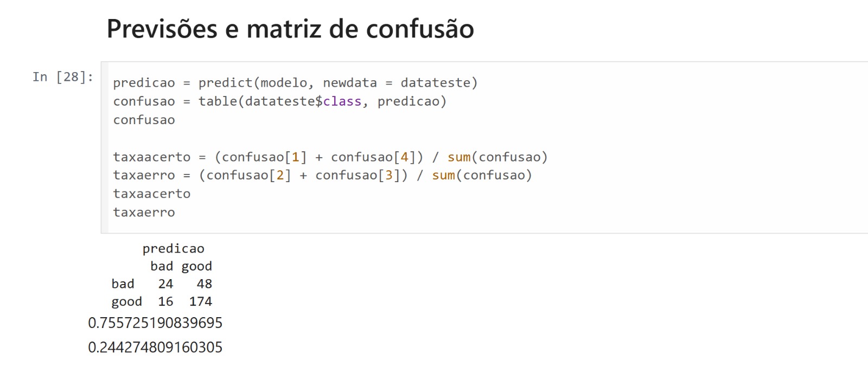This screenshot has height=367, width=868.
Task: Click the 'predicao' header of the output table
Action: pyautogui.click(x=173, y=249)
